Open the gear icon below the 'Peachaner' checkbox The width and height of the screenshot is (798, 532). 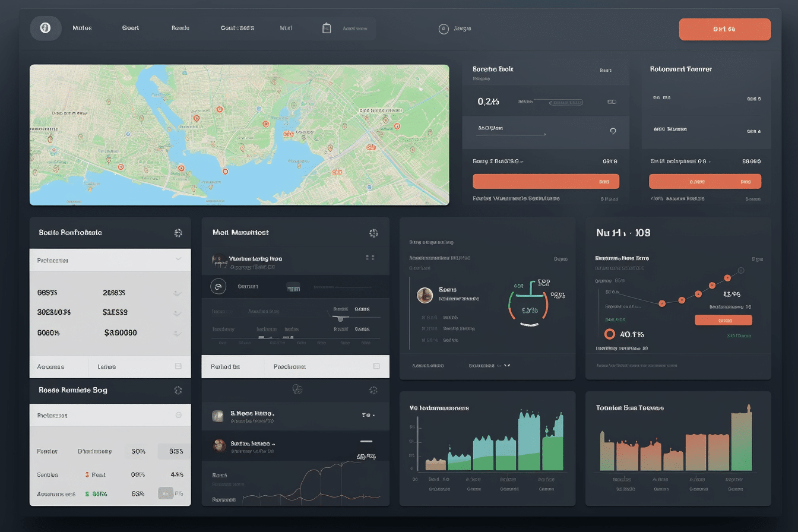(x=373, y=390)
